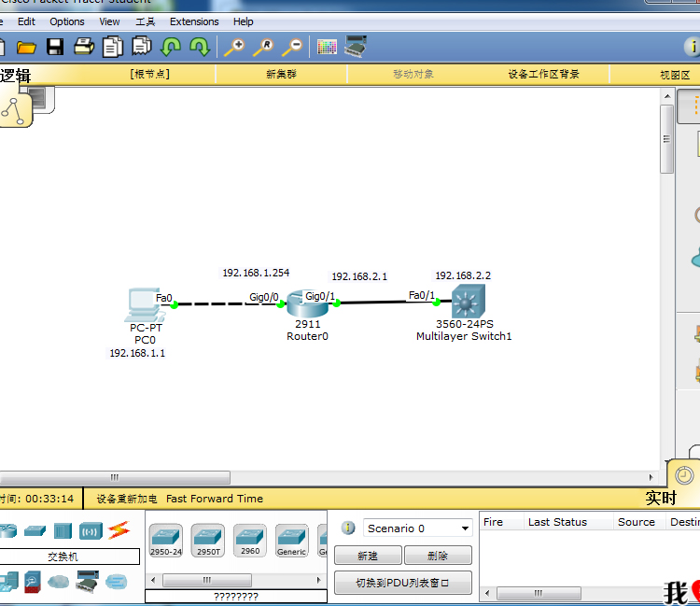
Task: Open the Scenario 0 dropdown
Action: click(417, 528)
